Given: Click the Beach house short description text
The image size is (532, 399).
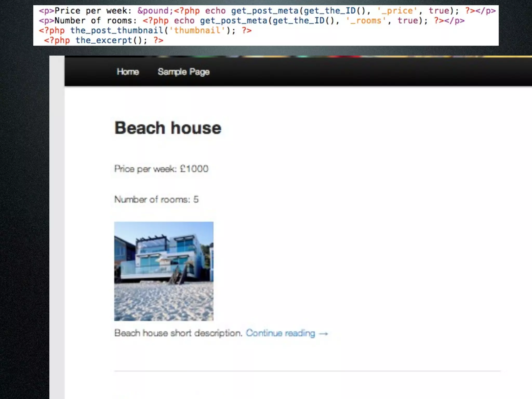Looking at the screenshot, I should pos(178,333).
